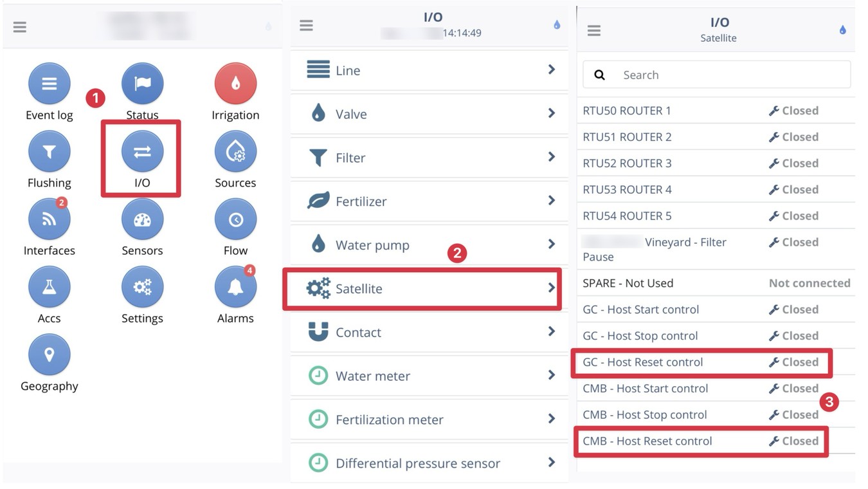Select GC - Host Reset control row

[x=701, y=362]
